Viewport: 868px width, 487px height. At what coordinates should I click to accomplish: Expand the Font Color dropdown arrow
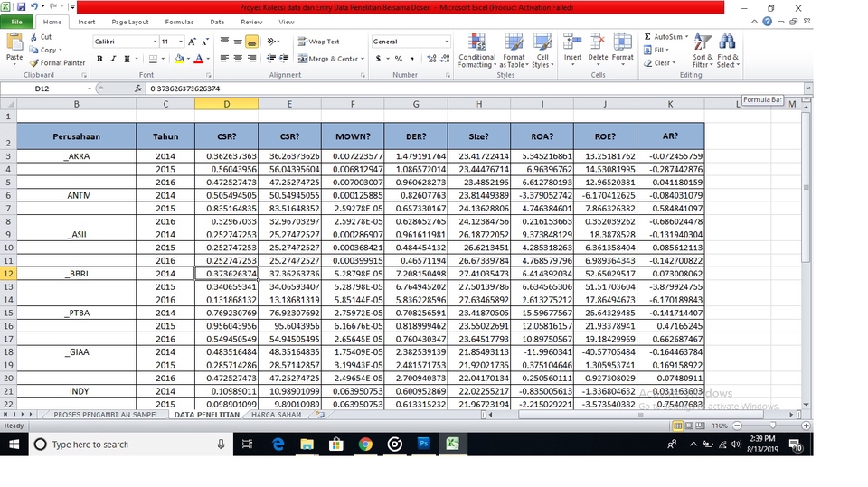(x=208, y=59)
